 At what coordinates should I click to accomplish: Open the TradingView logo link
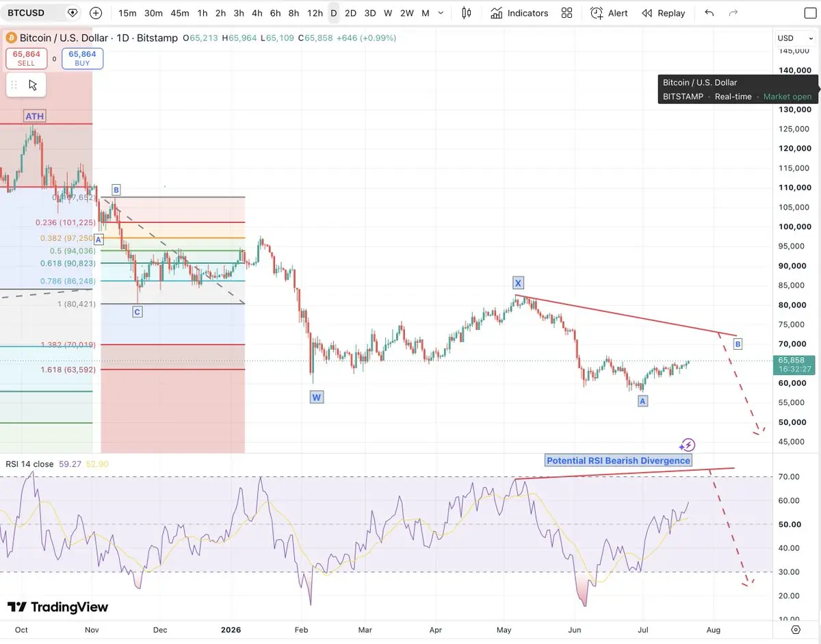[x=57, y=607]
